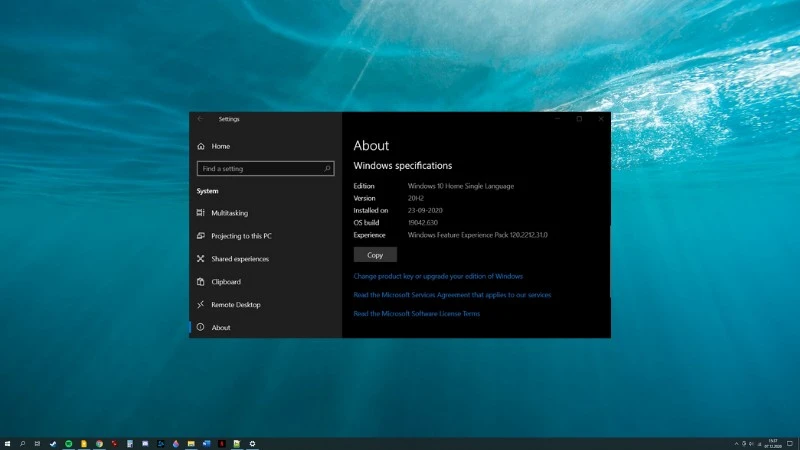Copy the Windows specifications

point(375,255)
